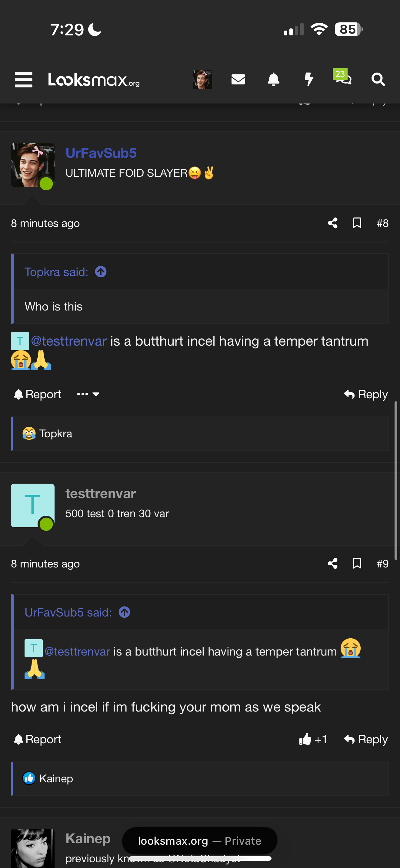Jump to Topkra's quoted post arrow
The width and height of the screenshot is (400, 868).
(x=101, y=272)
